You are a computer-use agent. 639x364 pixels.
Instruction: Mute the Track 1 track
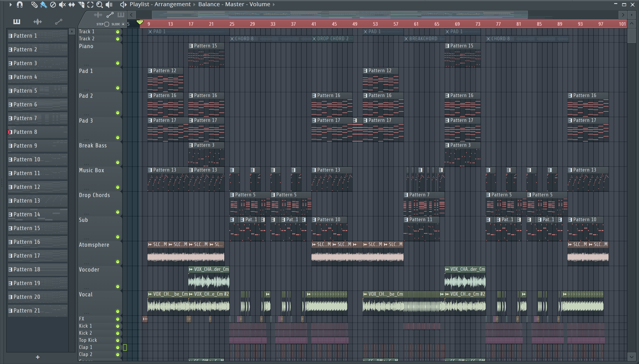click(118, 32)
